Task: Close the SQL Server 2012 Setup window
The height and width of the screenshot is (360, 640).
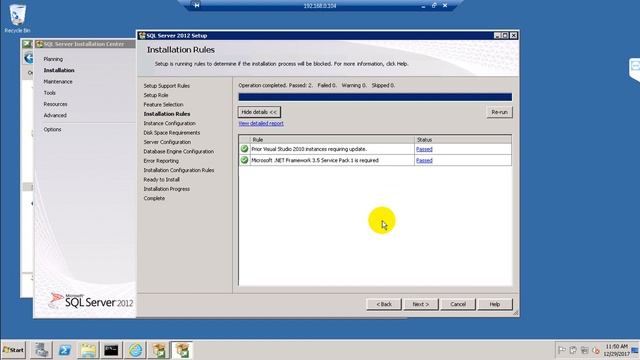Action: tap(514, 36)
